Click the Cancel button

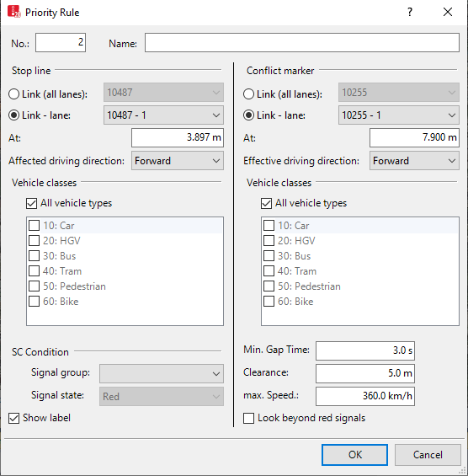428,455
